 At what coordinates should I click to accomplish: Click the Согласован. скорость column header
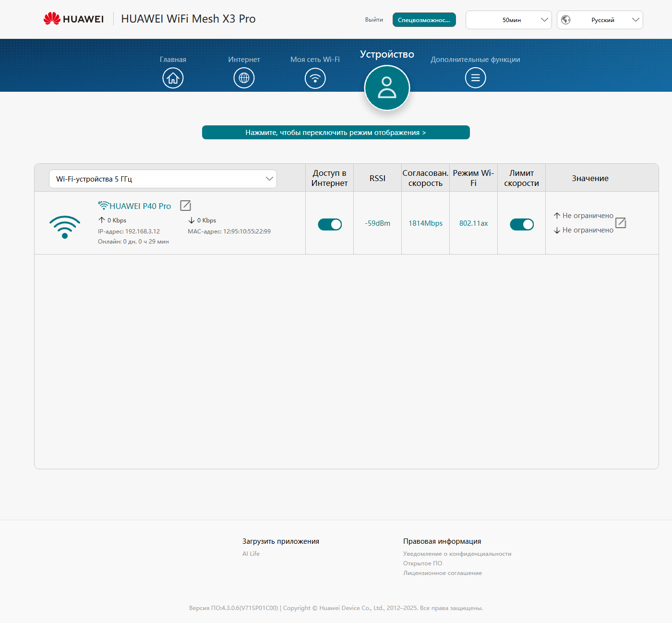[425, 178]
